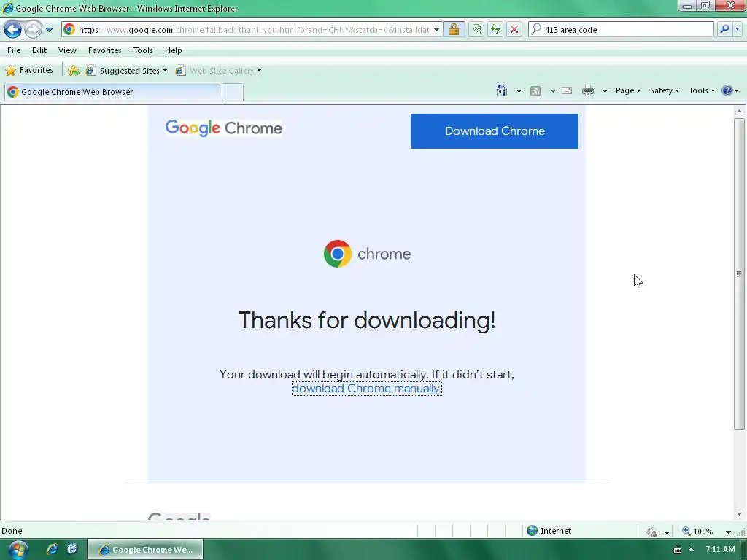Viewport: 747px width, 560px height.
Task: Click the Read Mail icon
Action: (x=567, y=90)
